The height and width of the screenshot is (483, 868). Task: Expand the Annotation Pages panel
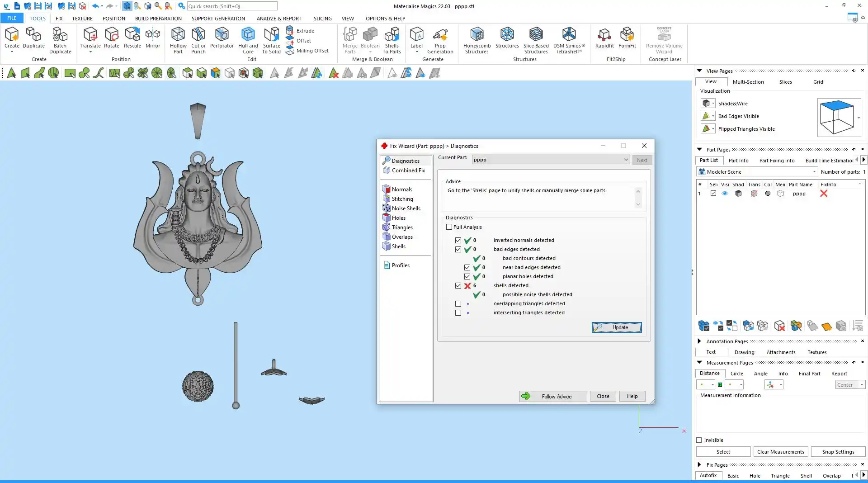(699, 341)
